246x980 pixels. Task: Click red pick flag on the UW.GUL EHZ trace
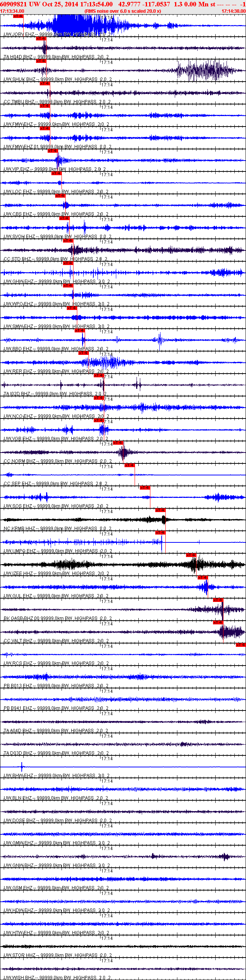[202, 577]
